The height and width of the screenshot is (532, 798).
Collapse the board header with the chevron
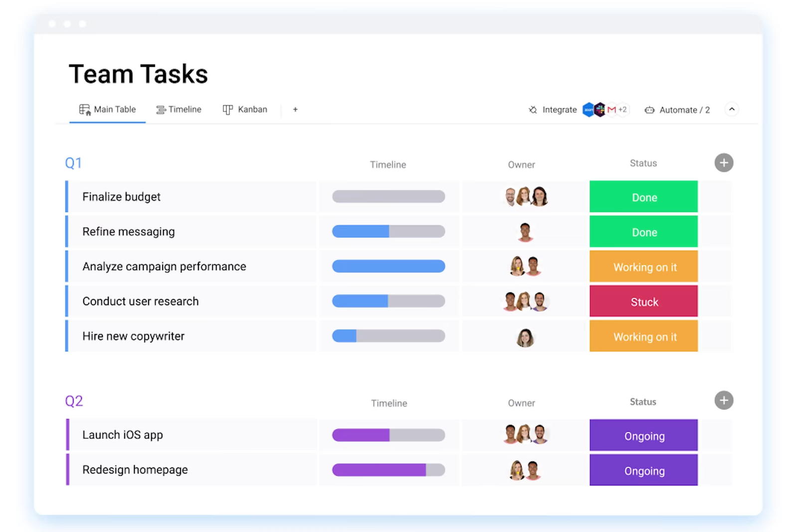click(732, 109)
